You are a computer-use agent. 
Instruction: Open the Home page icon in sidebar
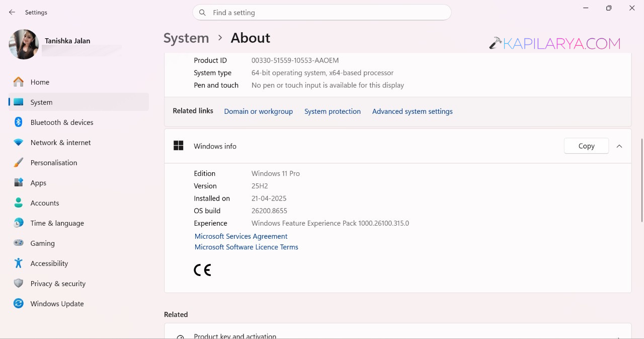(x=19, y=82)
